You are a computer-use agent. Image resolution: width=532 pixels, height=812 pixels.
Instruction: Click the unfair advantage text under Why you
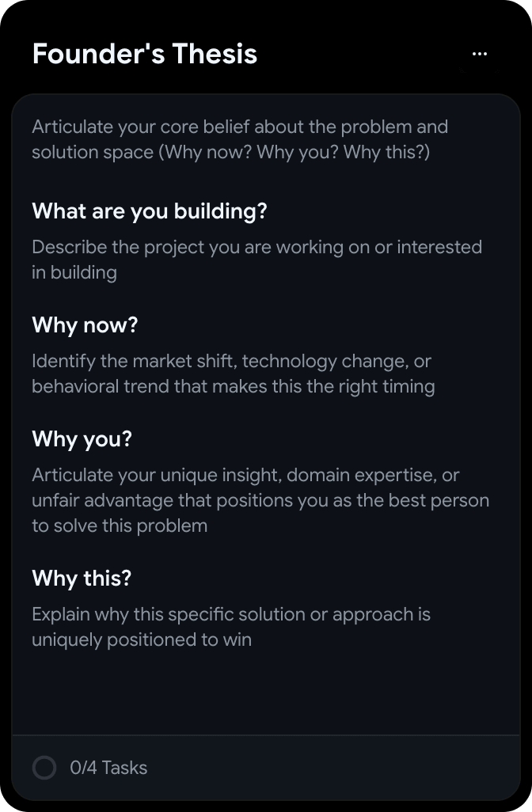[x=260, y=499]
